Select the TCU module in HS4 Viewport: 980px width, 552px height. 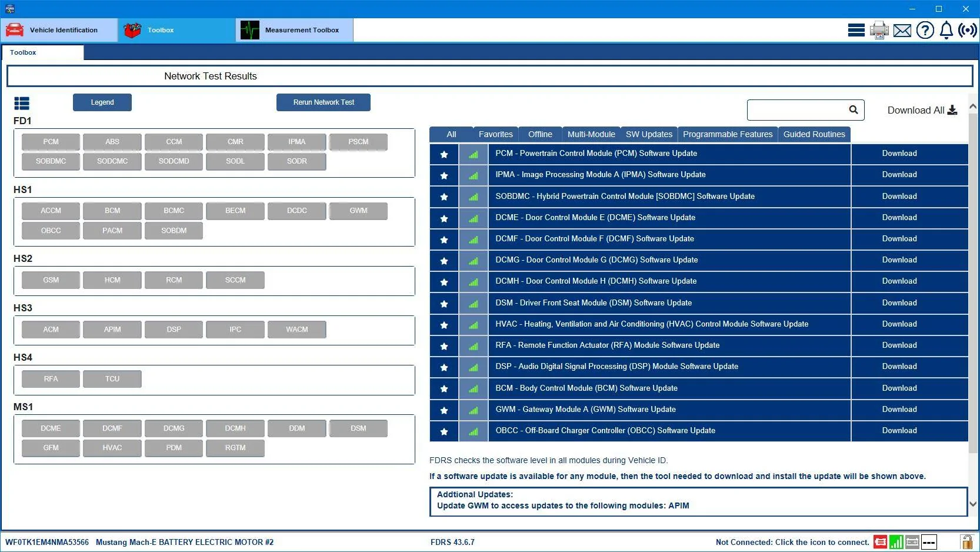(112, 379)
